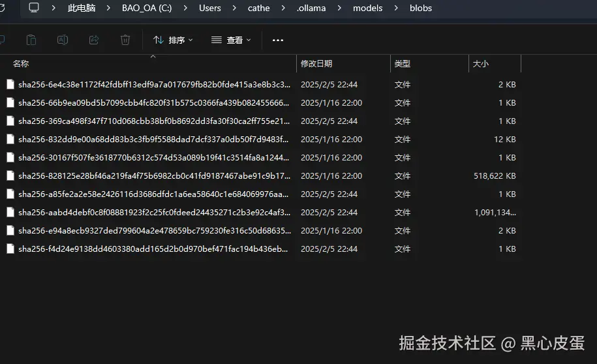
Task: Click the file icon of sha256-aabd4deb
Action: (x=10, y=213)
